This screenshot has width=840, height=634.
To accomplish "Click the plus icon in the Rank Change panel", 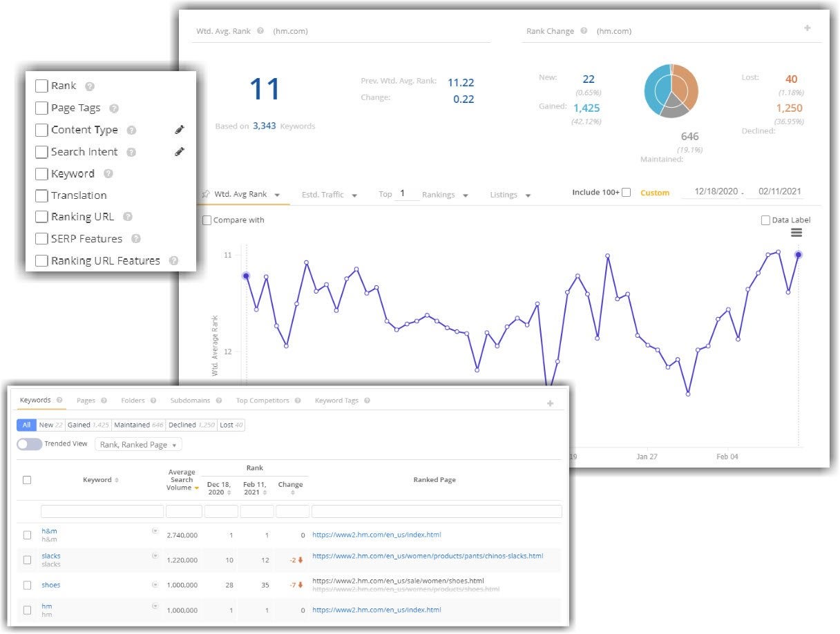I will pyautogui.click(x=807, y=28).
